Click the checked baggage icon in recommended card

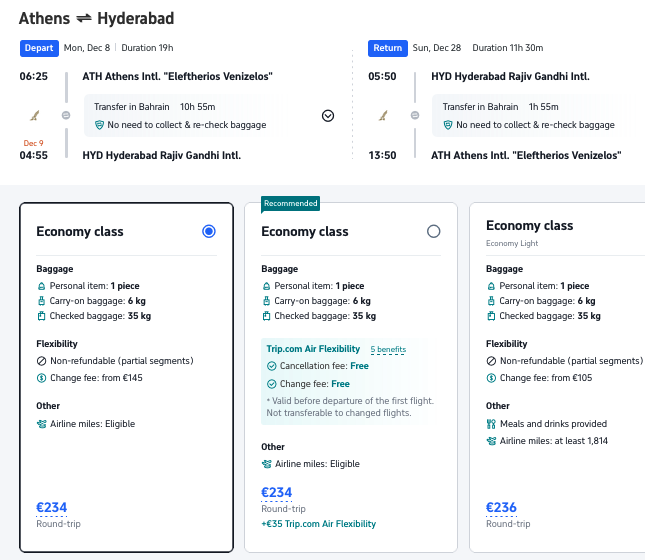coord(266,316)
